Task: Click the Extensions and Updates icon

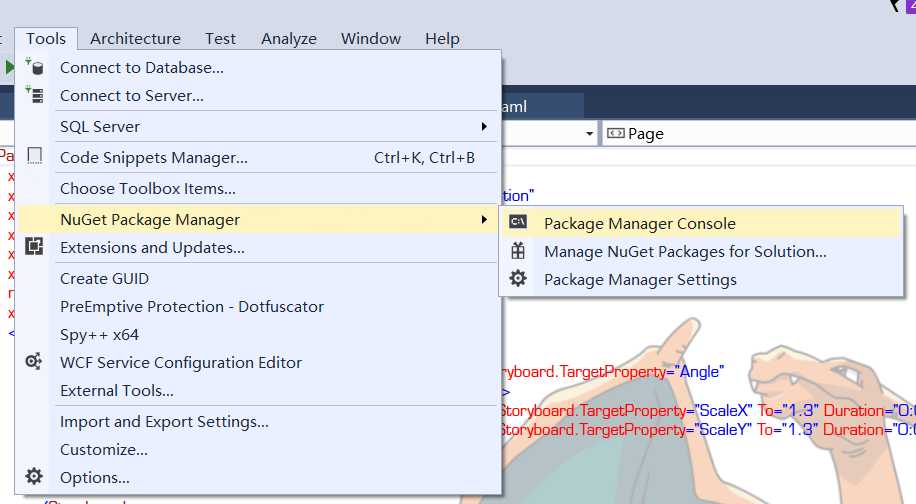Action: 34,246
